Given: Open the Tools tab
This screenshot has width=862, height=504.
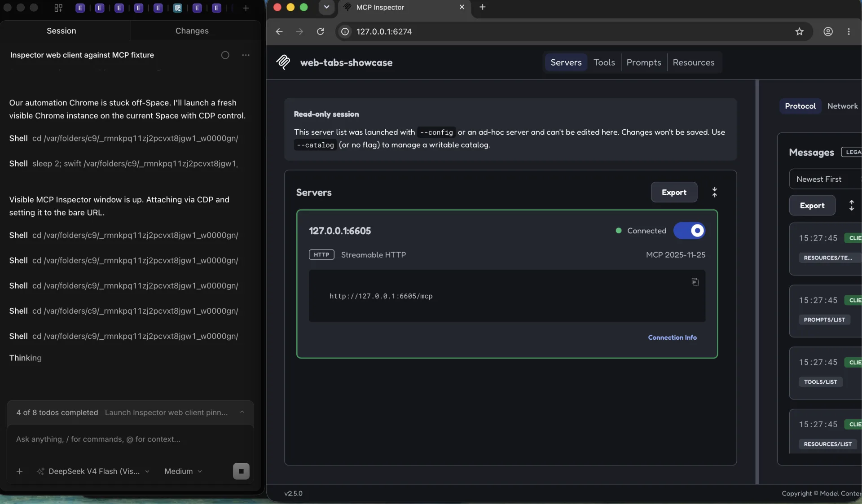Looking at the screenshot, I should tap(604, 62).
